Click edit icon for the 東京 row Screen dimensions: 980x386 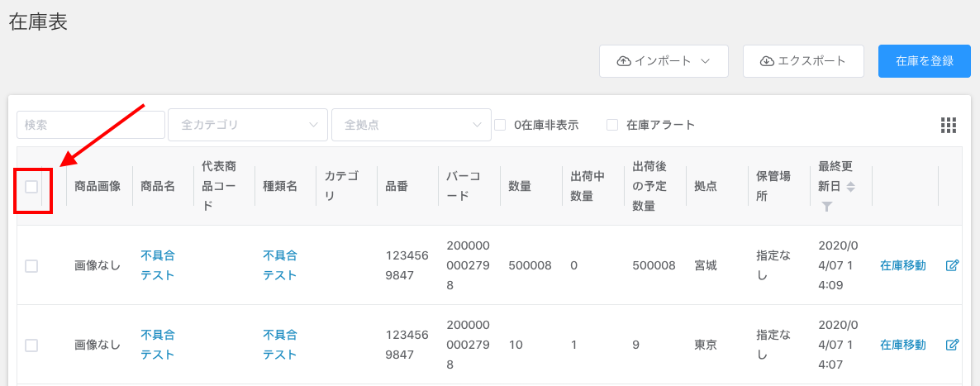pos(952,344)
